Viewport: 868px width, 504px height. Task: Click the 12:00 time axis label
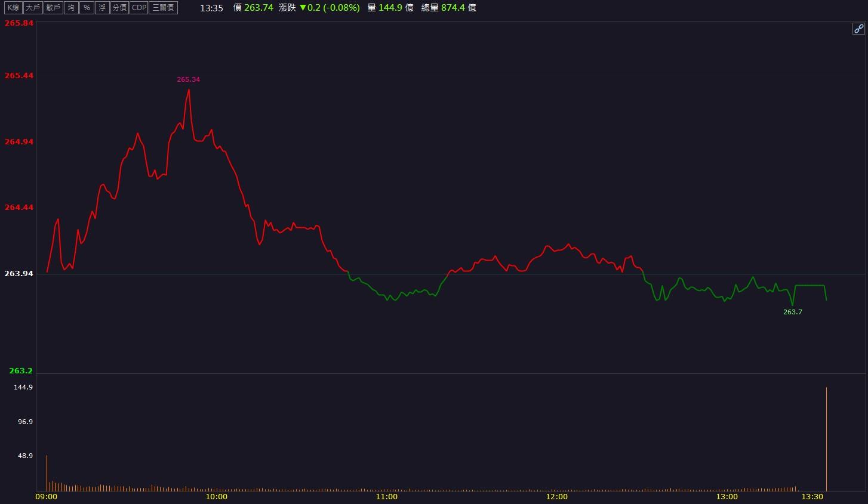556,496
